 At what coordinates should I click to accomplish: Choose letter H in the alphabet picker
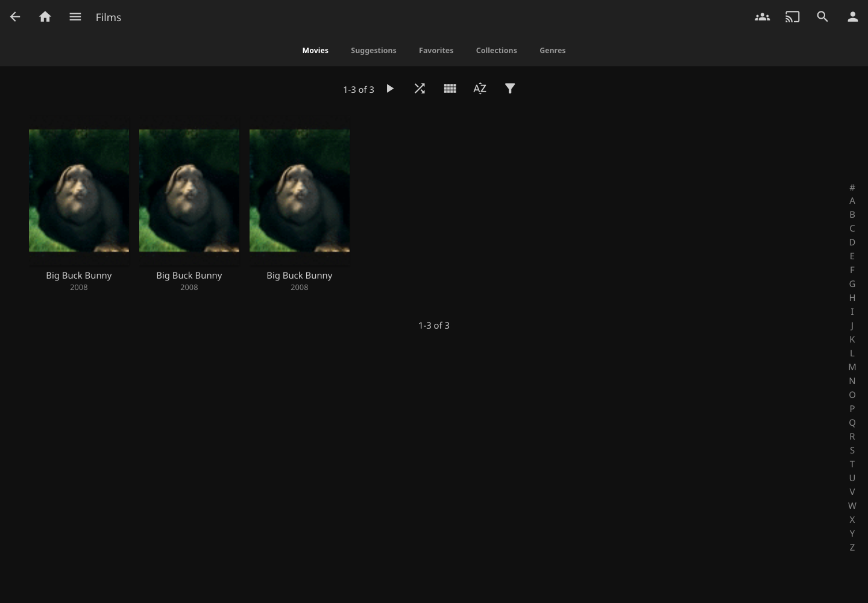pos(852,297)
